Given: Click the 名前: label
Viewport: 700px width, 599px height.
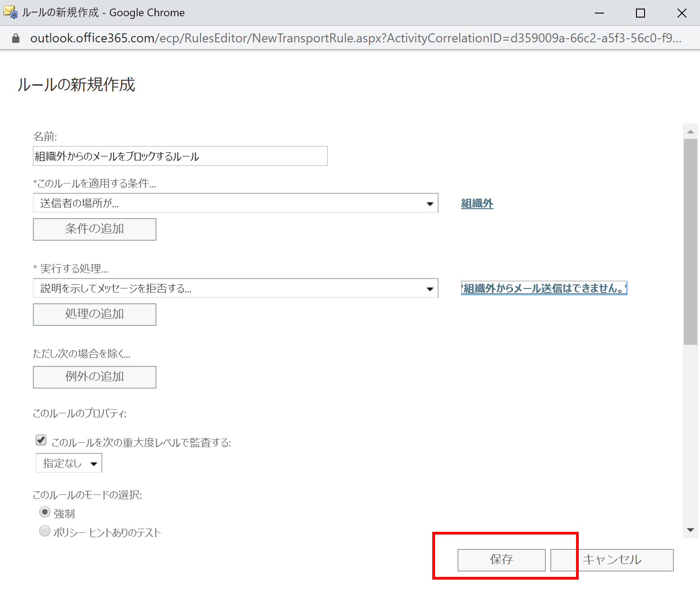Looking at the screenshot, I should [45, 137].
